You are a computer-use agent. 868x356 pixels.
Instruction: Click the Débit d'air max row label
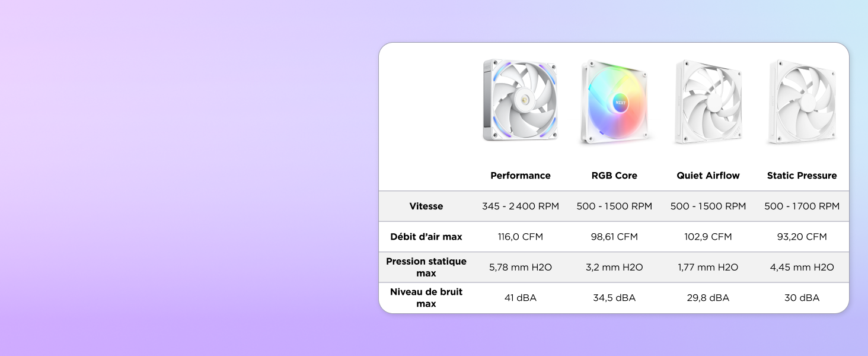[x=426, y=237]
